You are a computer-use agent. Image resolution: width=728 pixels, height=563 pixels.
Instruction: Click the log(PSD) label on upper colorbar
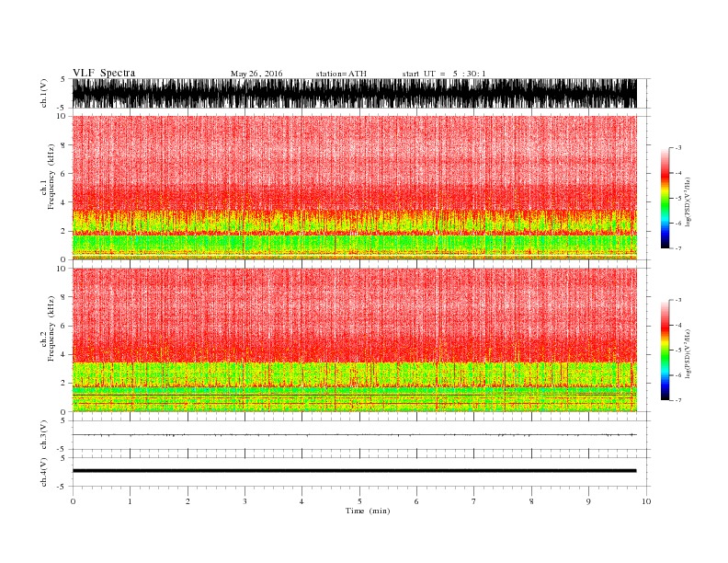[688, 201]
